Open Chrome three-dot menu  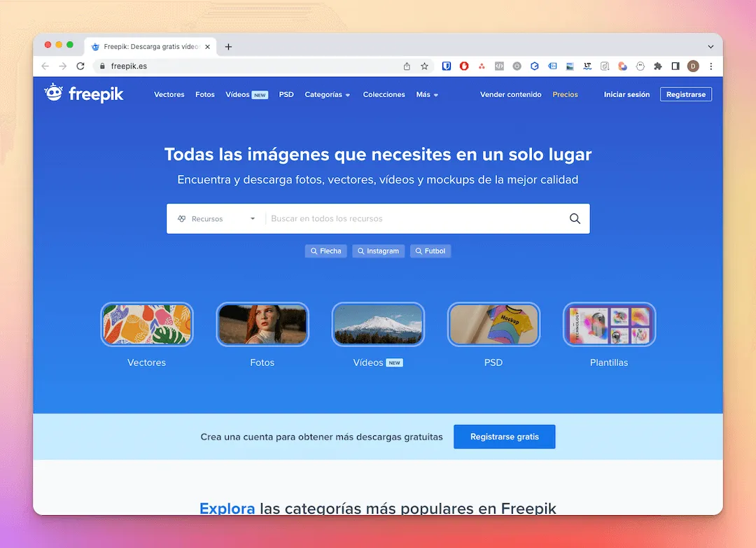pyautogui.click(x=710, y=66)
